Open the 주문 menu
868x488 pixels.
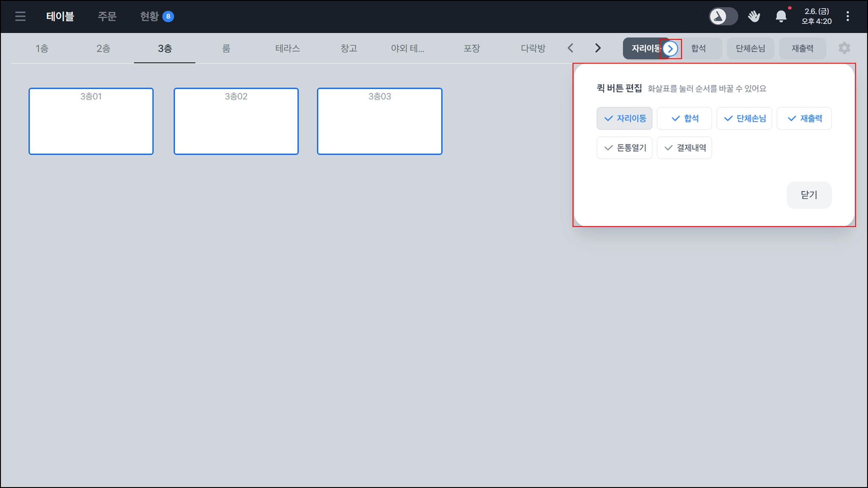click(107, 17)
